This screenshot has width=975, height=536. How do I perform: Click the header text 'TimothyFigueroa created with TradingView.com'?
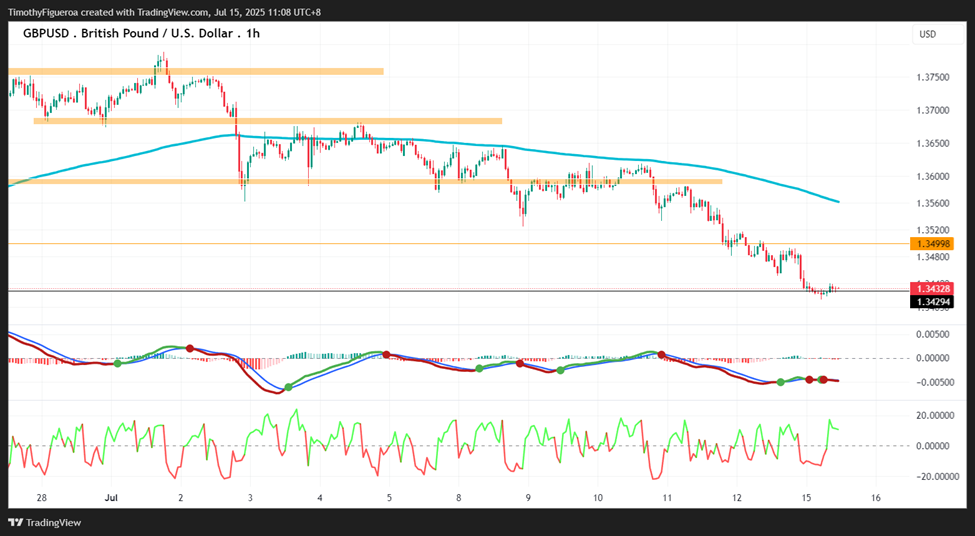coord(109,12)
